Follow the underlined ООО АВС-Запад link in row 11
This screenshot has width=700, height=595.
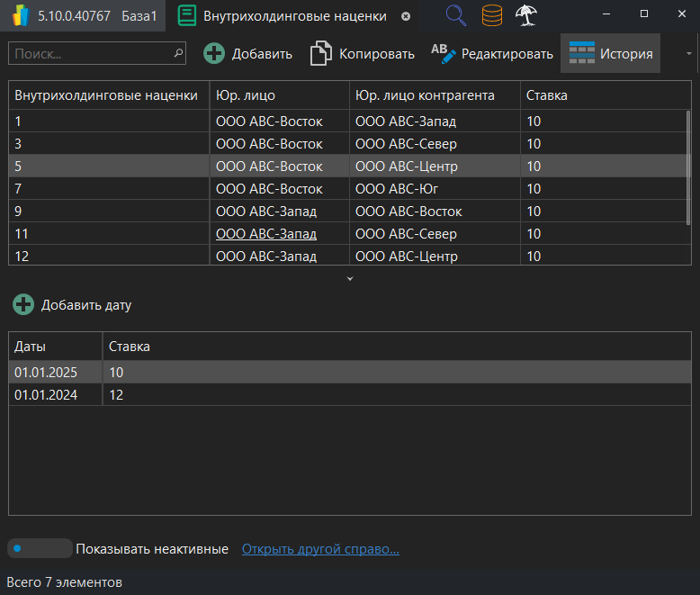(266, 234)
